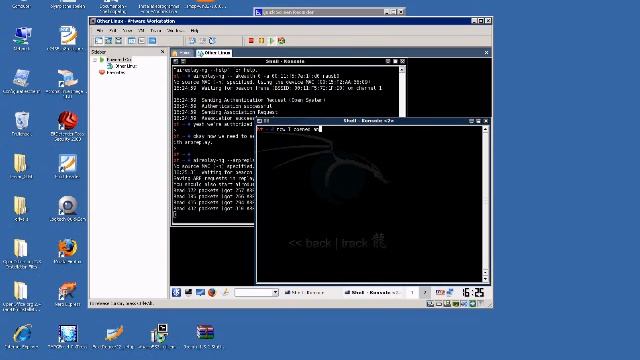Click the last VMware status bar device icon

(x=480, y=304)
